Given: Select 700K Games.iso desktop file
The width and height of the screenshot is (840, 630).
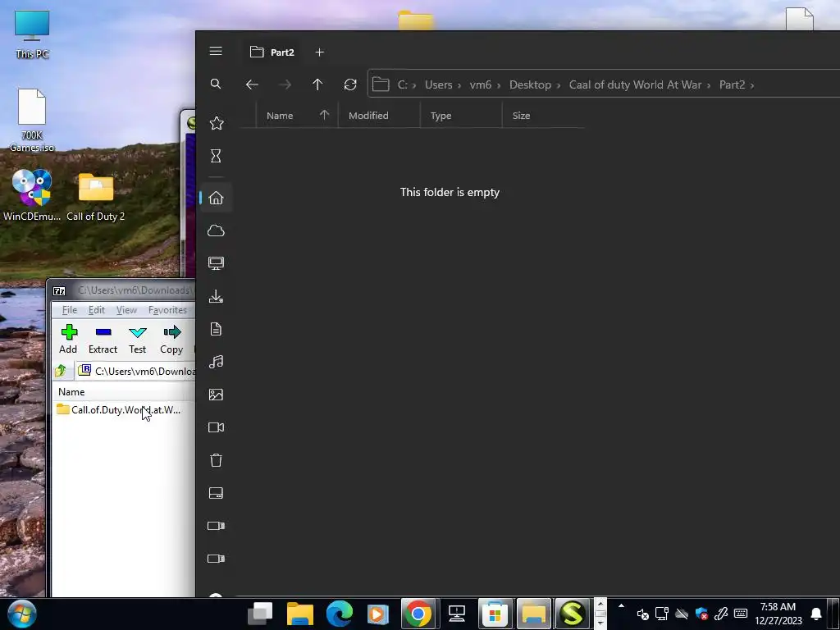Looking at the screenshot, I should click(32, 121).
